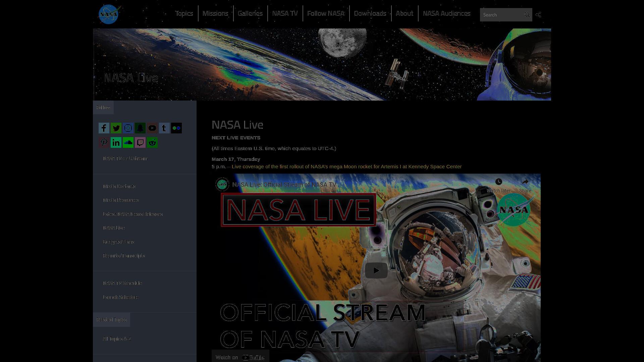This screenshot has height=362, width=644.
Task: Click the Watch later clock icon
Action: click(x=499, y=182)
